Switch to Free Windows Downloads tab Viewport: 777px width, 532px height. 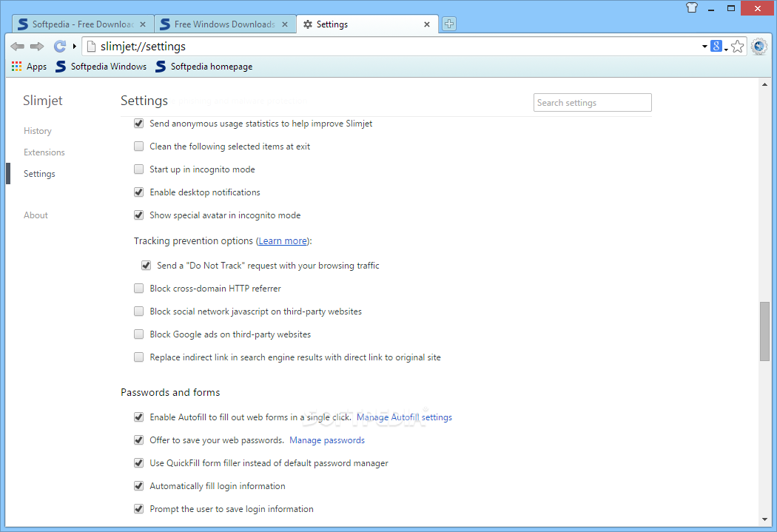[225, 24]
